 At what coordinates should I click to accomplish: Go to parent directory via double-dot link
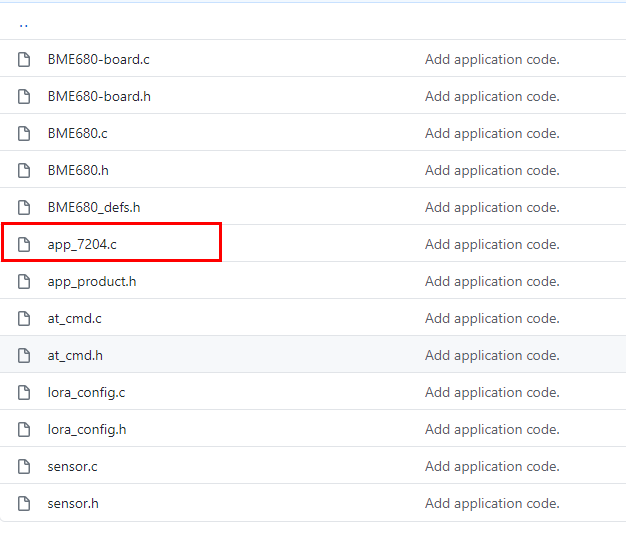click(x=24, y=23)
